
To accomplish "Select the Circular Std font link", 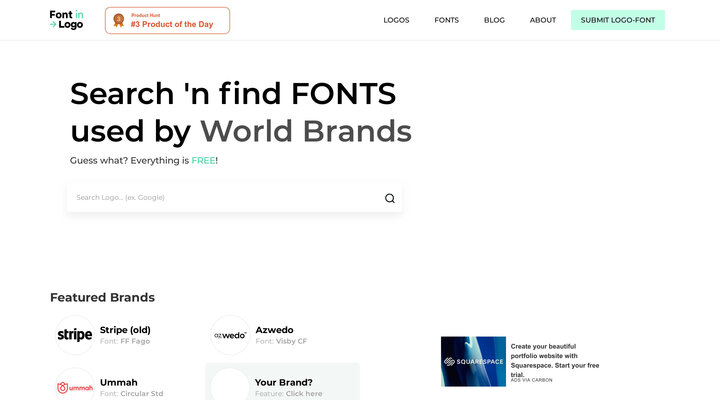I will point(141,394).
